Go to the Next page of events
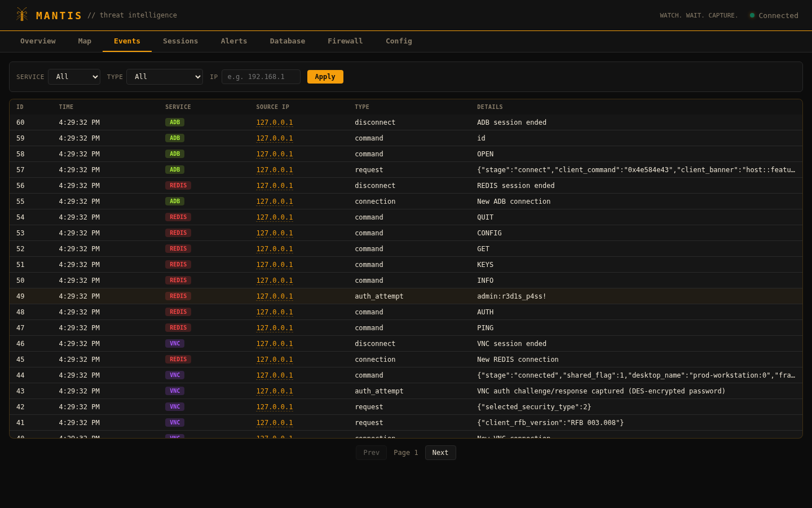This screenshot has width=812, height=508. click(x=440, y=453)
